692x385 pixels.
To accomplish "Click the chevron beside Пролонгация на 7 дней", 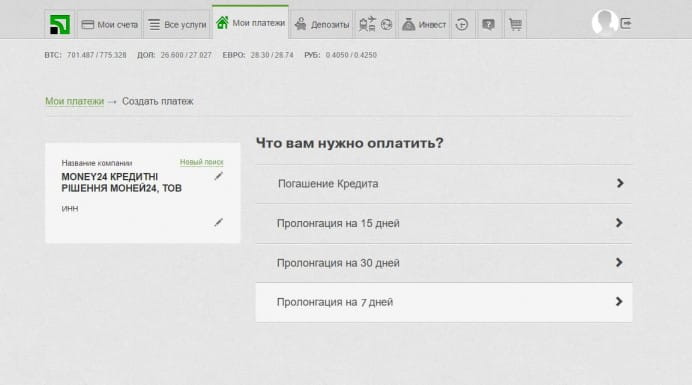I will pyautogui.click(x=619, y=302).
